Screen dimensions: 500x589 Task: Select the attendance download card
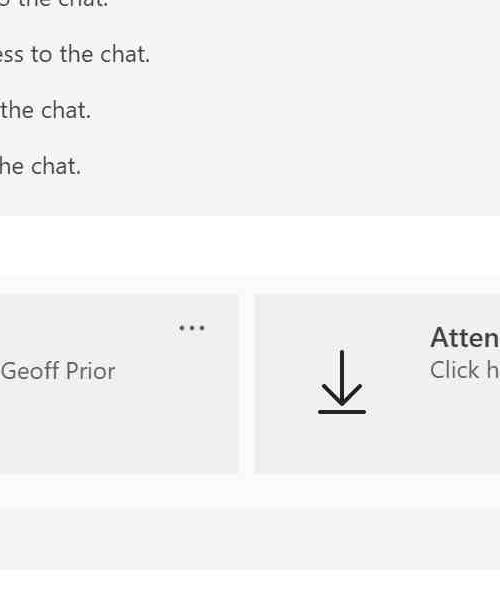[377, 384]
